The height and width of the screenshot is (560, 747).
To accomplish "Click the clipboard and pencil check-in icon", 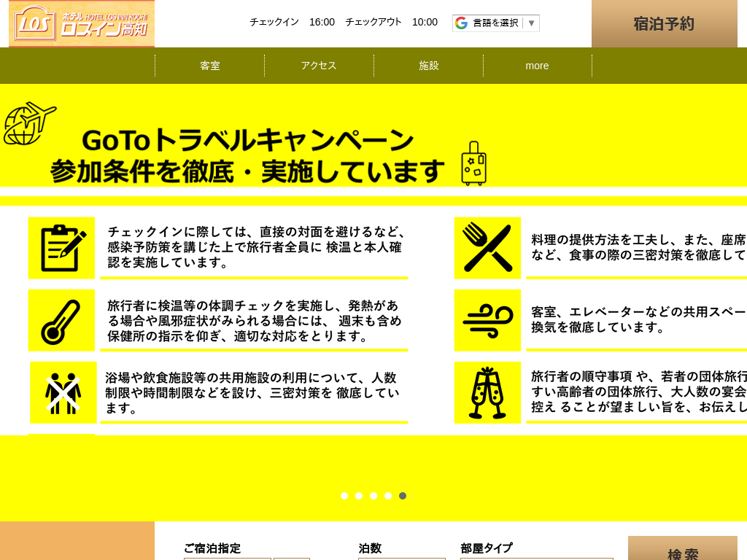I will (61, 248).
